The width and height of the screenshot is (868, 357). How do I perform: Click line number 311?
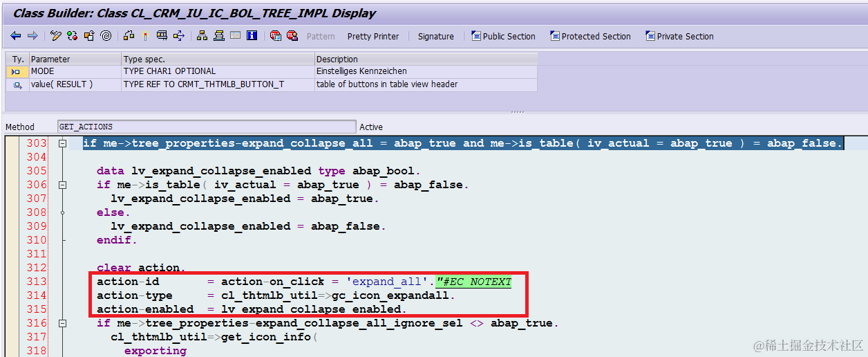(37, 254)
